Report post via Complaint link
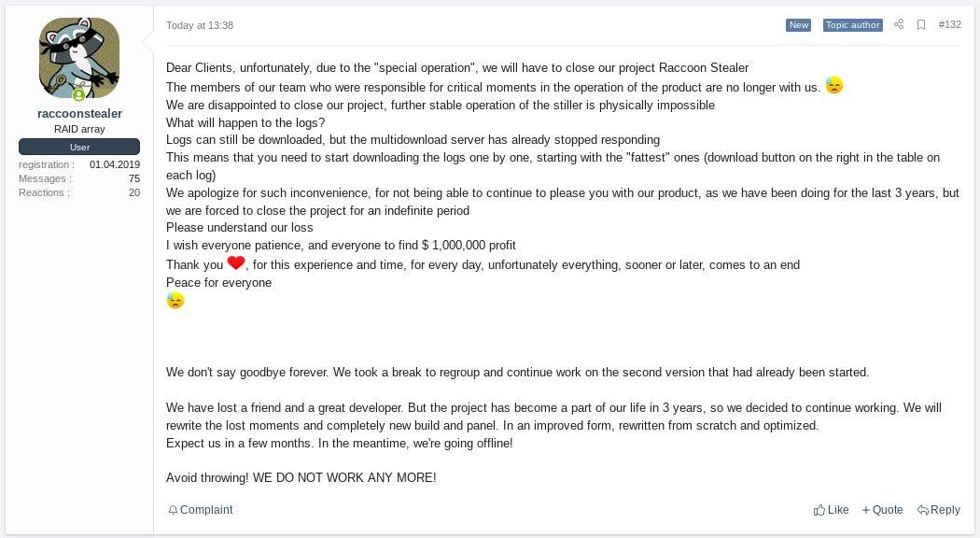Image resolution: width=980 pixels, height=538 pixels. 201,510
